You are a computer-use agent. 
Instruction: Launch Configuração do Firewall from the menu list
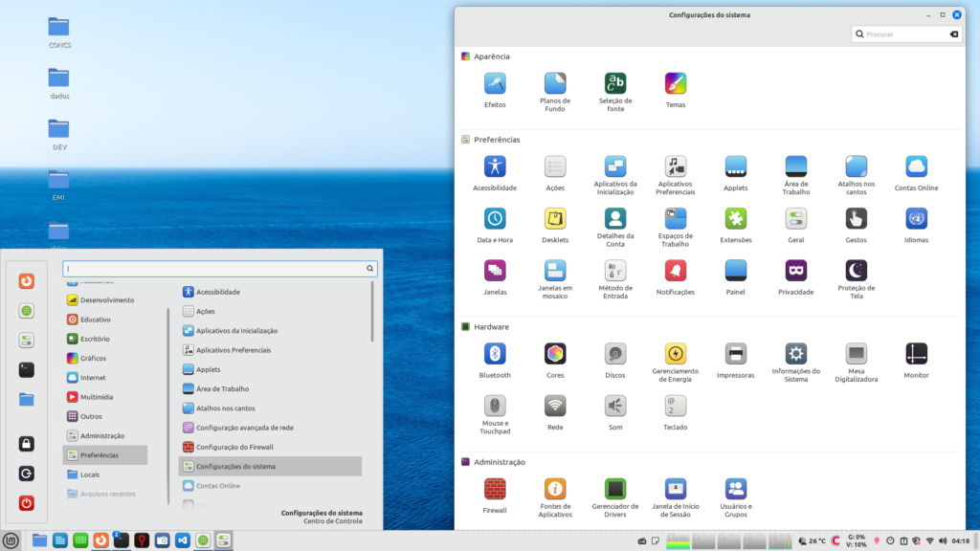coord(234,447)
